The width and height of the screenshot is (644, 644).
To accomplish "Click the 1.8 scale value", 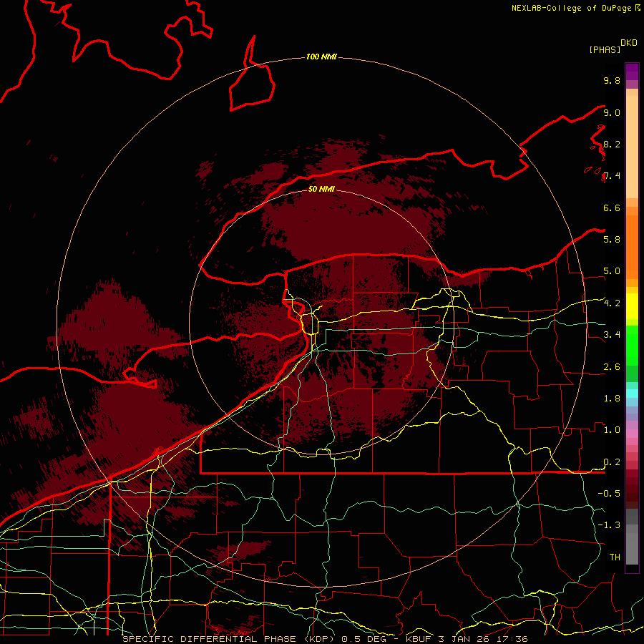I will point(612,399).
